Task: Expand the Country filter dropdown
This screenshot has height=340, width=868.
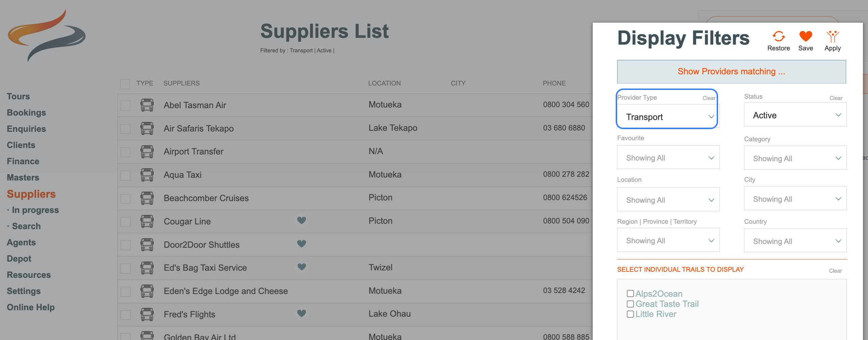Action: tap(795, 241)
